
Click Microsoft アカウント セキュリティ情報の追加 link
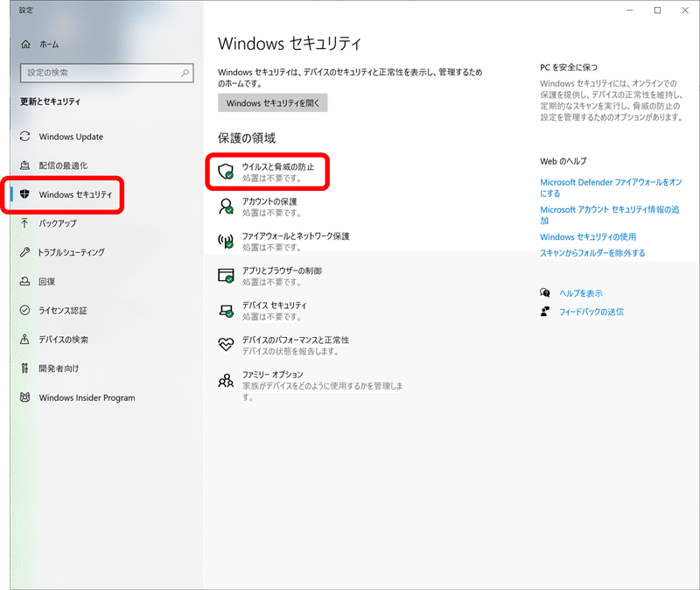pos(609,214)
